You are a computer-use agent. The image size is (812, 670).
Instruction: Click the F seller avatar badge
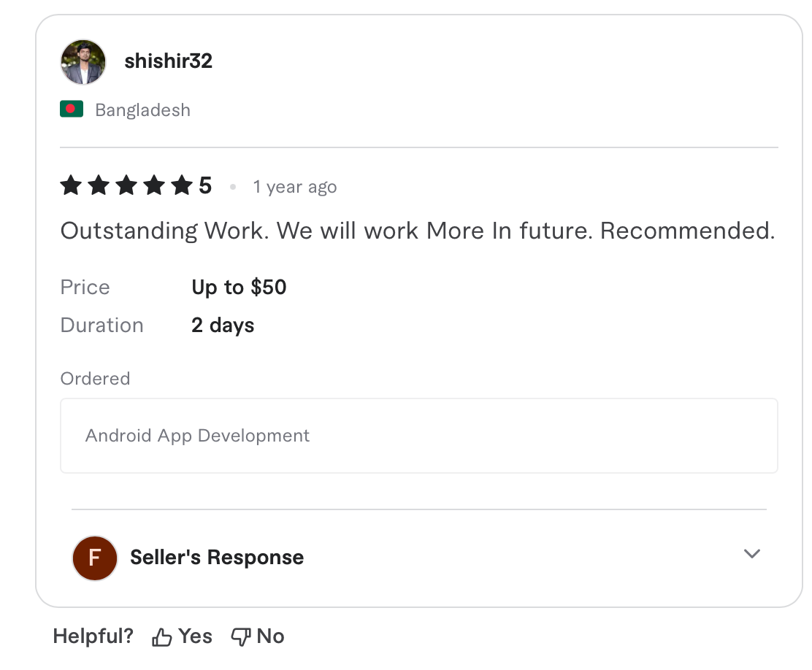[x=94, y=558]
